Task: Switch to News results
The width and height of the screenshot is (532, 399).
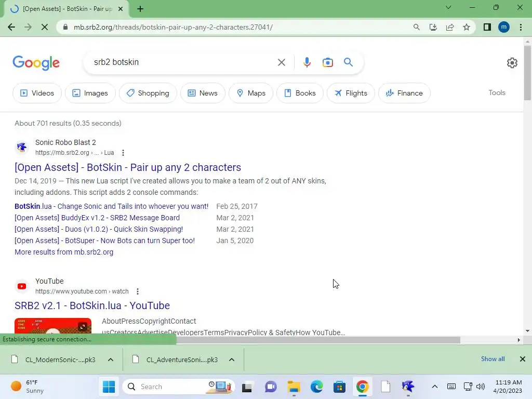Action: [x=203, y=93]
